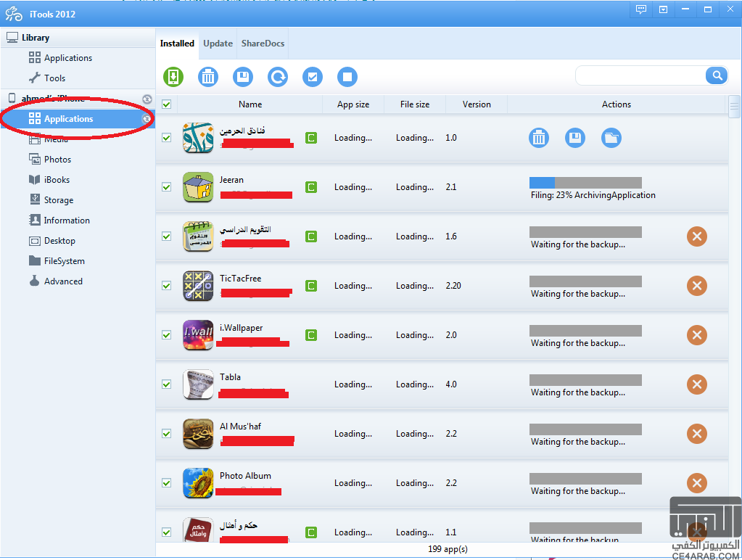Image resolution: width=742 pixels, height=560 pixels.
Task: Click the Backup save toolbar icon
Action: 243,77
